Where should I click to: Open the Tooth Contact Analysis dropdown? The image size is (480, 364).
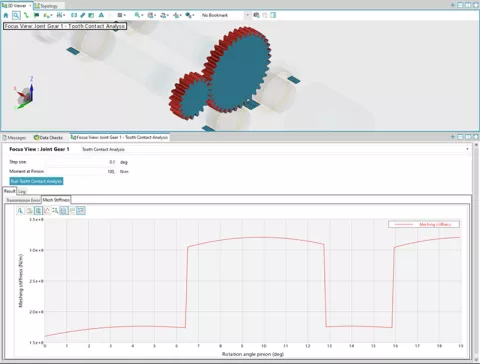point(275,149)
